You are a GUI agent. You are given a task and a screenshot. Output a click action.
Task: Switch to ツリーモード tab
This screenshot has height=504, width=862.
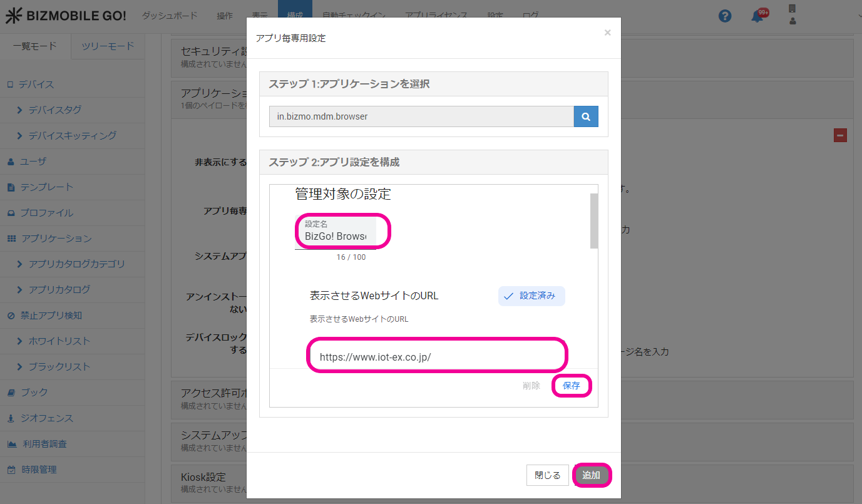[108, 46]
